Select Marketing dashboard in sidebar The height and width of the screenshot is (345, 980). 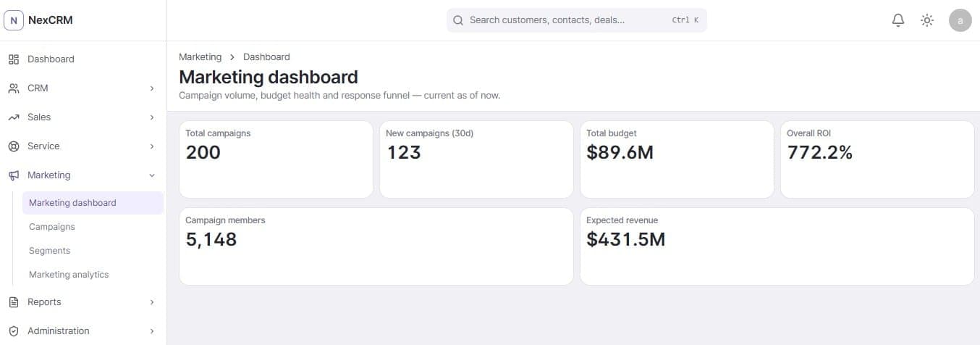point(93,203)
